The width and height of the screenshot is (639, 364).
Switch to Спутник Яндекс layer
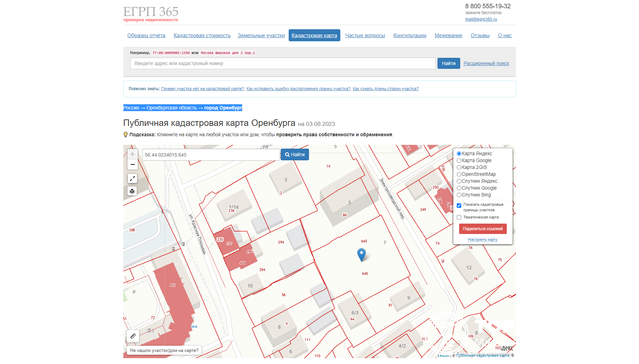(459, 181)
